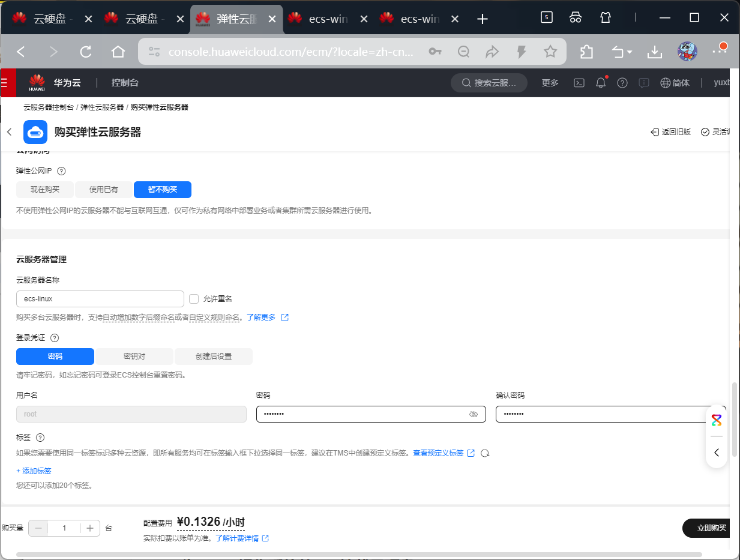Switch to the first ecs-win browser tab
The height and width of the screenshot is (560, 740).
click(328, 19)
